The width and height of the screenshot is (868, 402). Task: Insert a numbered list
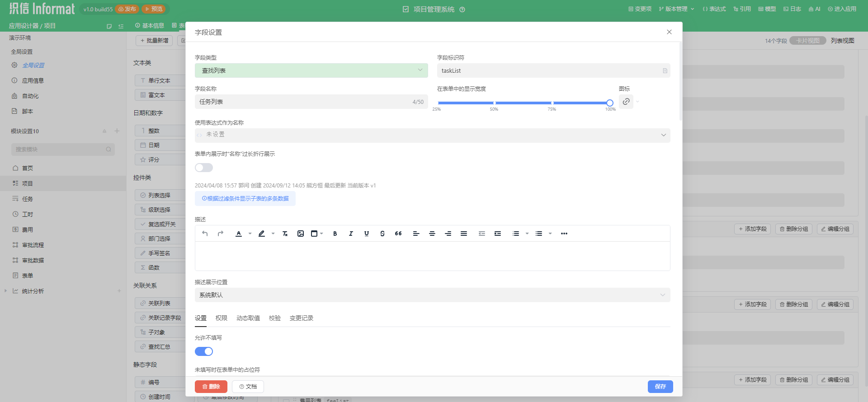[x=516, y=234]
